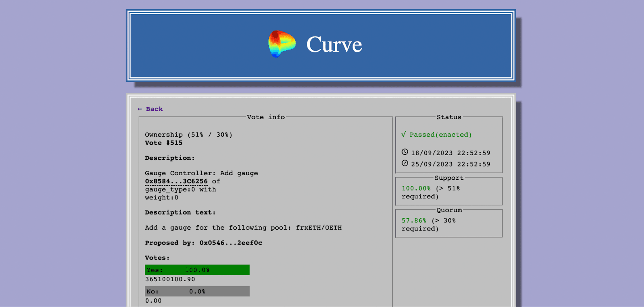This screenshot has height=307, width=644.
Task: Click the 'Description text:' label
Action: 180,212
